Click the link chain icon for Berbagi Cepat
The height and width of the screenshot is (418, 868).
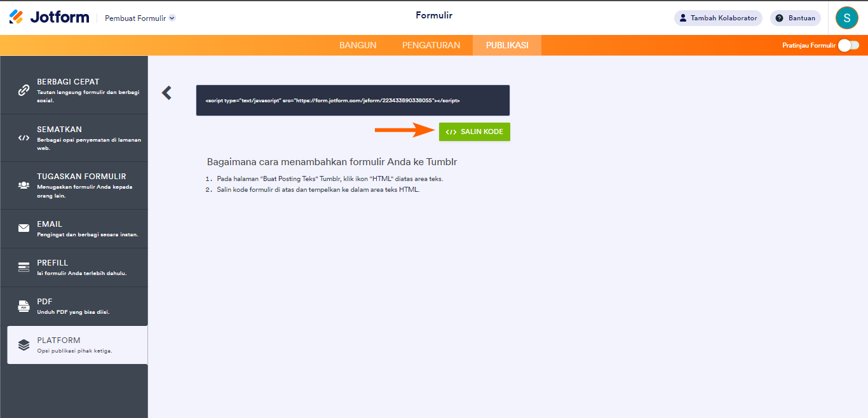click(24, 90)
